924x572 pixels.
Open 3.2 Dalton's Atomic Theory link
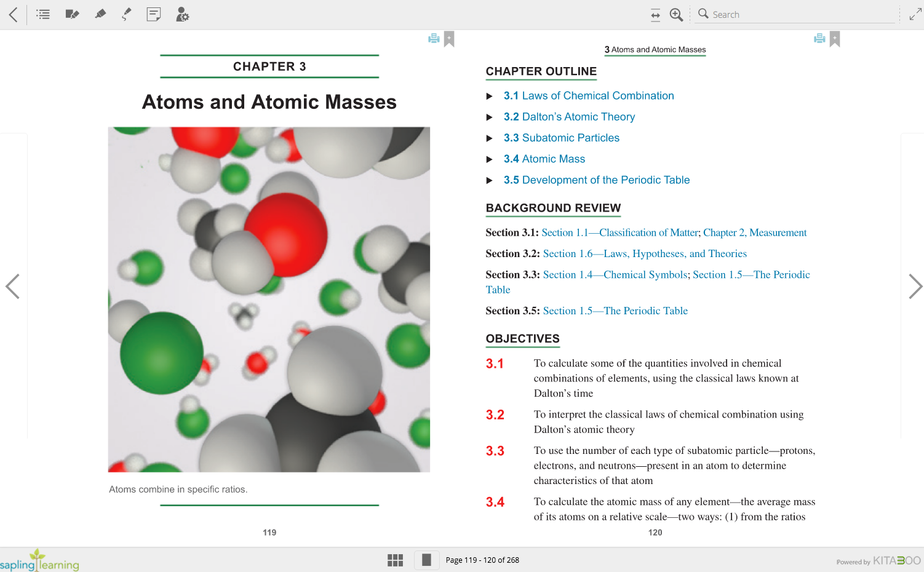point(569,116)
